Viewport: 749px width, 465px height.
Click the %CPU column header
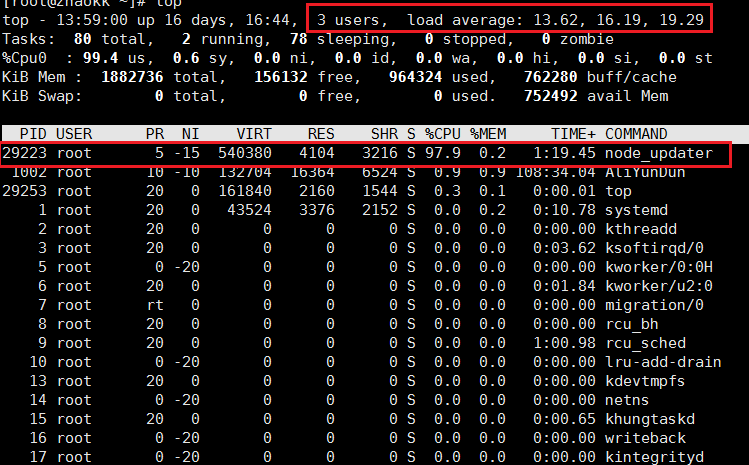click(x=443, y=134)
